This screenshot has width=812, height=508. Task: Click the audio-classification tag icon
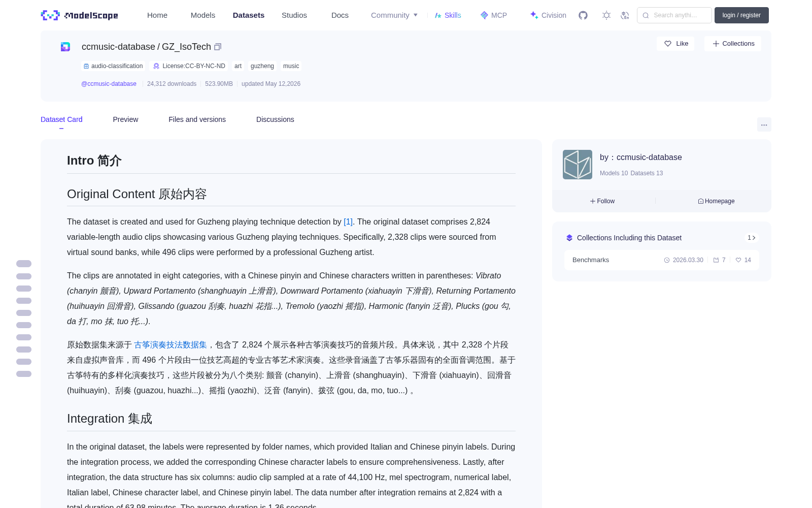86,66
